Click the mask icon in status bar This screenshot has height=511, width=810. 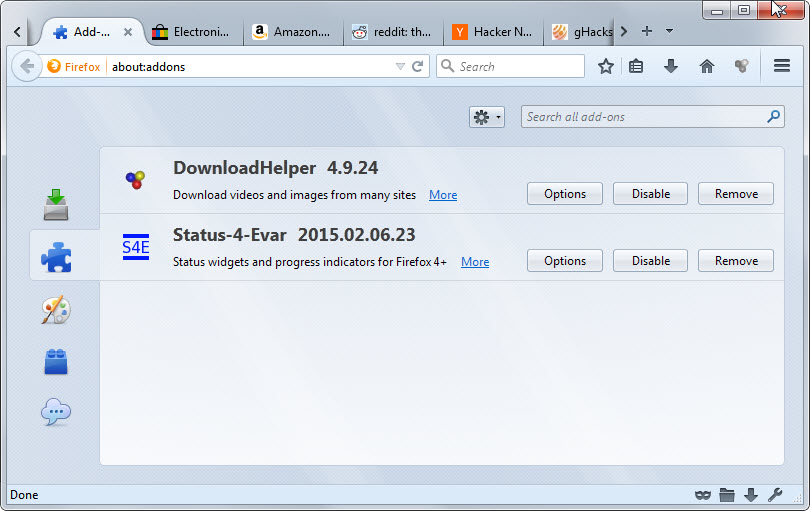pyautogui.click(x=703, y=495)
